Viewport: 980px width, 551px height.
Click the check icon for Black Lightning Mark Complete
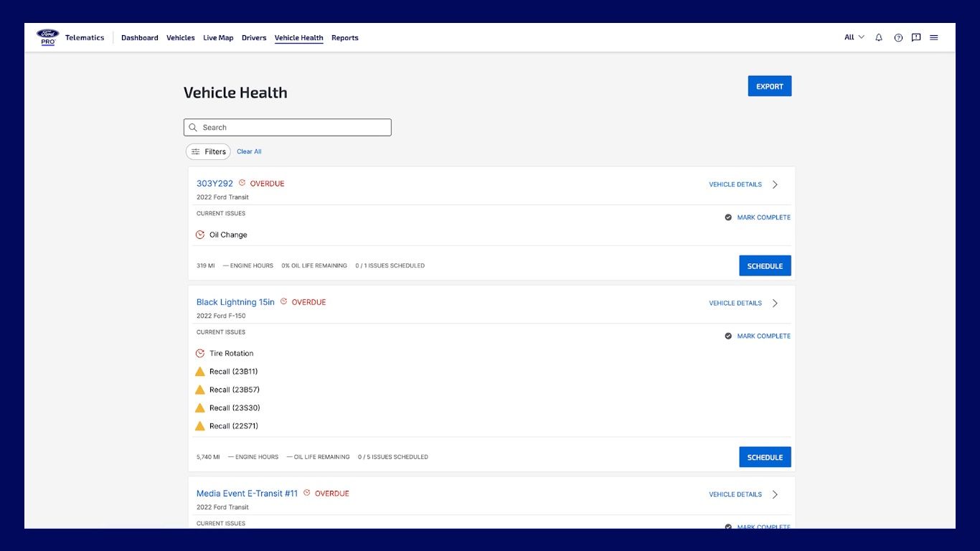(x=728, y=336)
